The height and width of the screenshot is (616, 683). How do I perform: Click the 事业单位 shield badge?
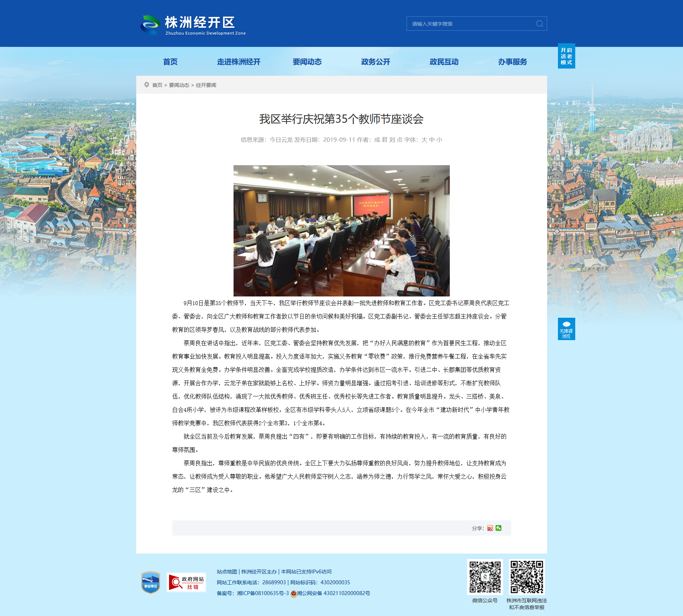pos(150,582)
